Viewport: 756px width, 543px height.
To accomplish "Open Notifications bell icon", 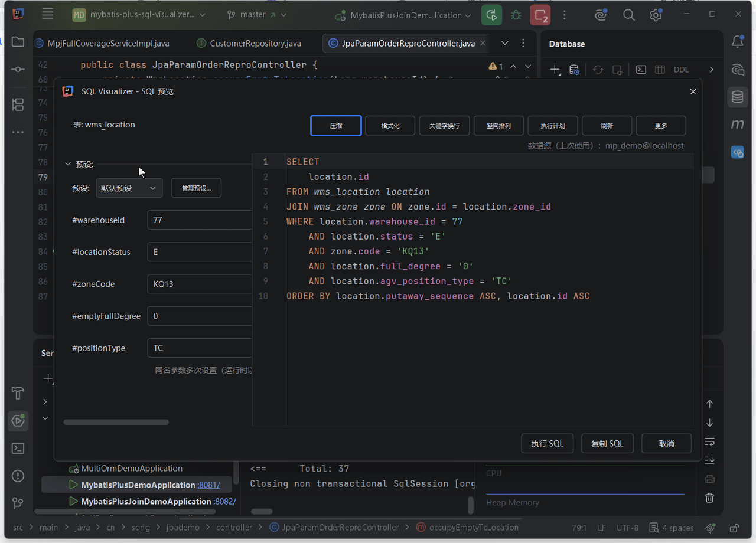I will tap(738, 42).
